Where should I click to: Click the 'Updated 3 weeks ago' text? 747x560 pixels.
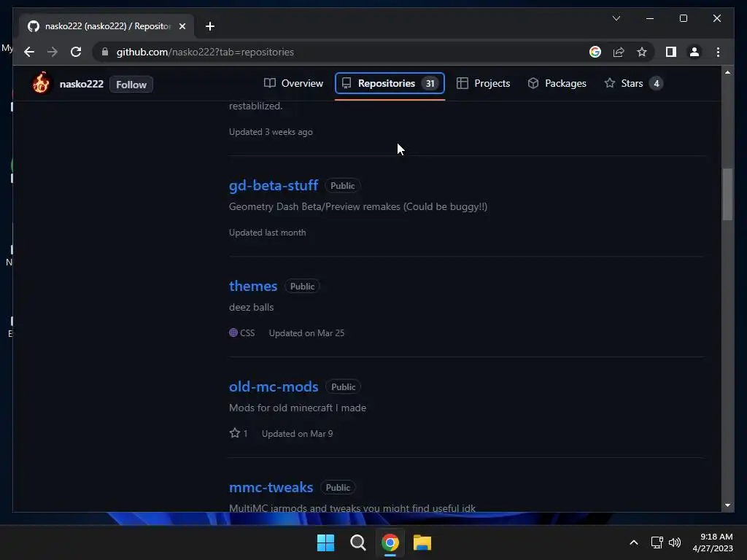click(271, 132)
